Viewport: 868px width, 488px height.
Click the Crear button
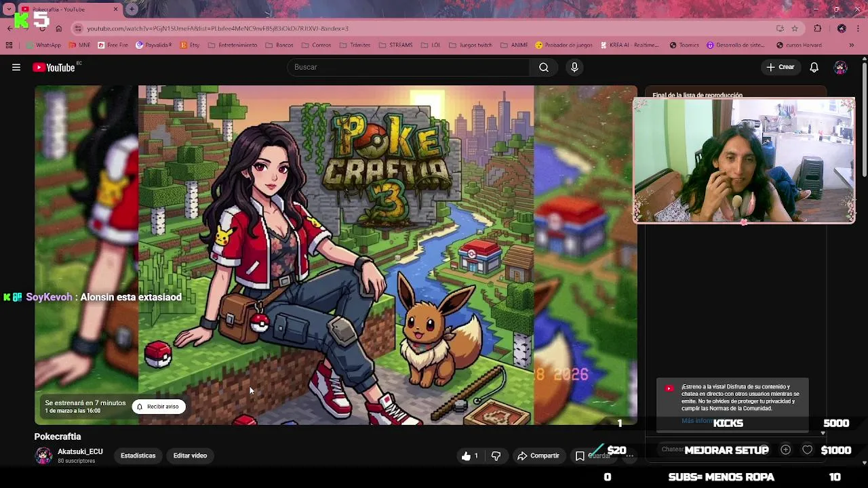[x=781, y=67]
